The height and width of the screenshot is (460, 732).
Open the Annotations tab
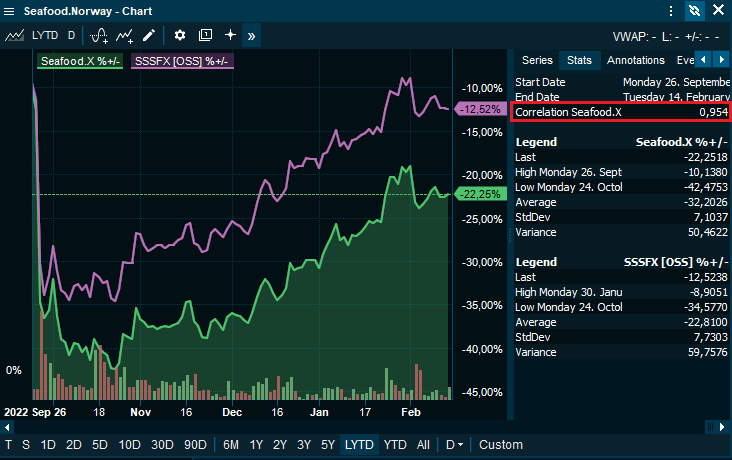[x=636, y=61]
